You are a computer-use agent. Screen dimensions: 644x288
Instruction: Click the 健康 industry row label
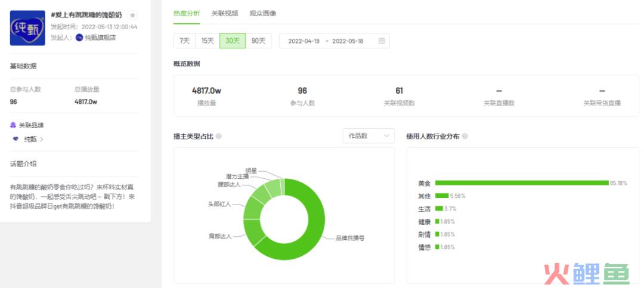pyautogui.click(x=425, y=222)
